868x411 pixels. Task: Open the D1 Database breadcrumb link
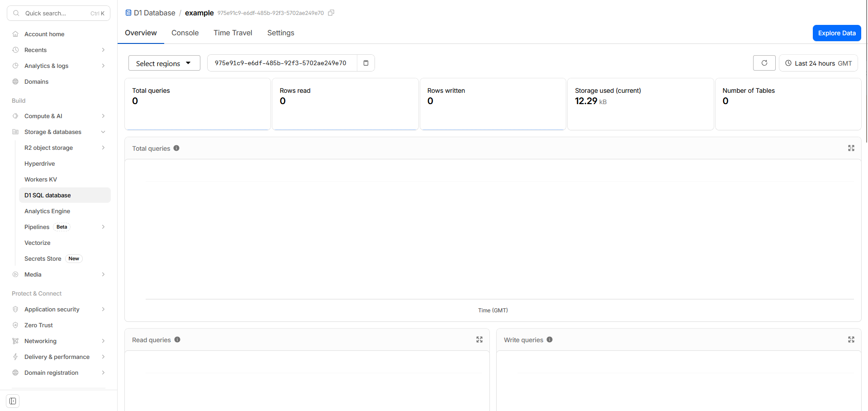pos(154,13)
